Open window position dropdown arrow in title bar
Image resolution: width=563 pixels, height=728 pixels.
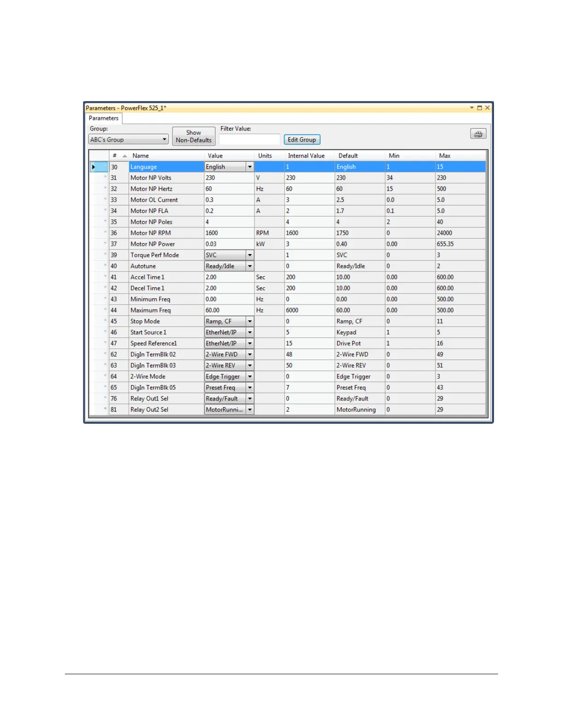[x=471, y=108]
